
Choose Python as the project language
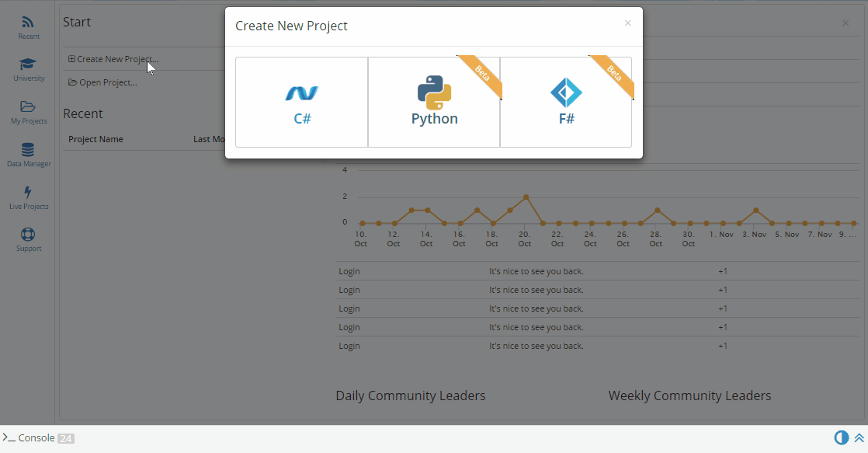click(434, 102)
